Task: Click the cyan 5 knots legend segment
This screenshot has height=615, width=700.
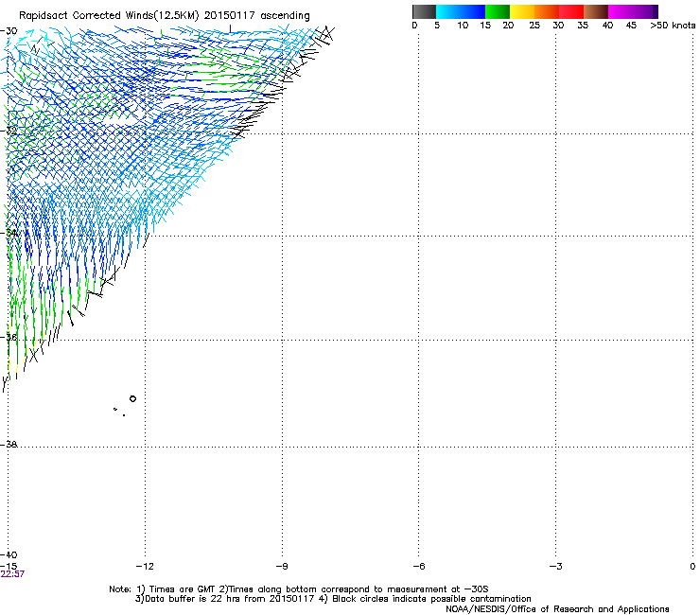Action: [x=448, y=11]
